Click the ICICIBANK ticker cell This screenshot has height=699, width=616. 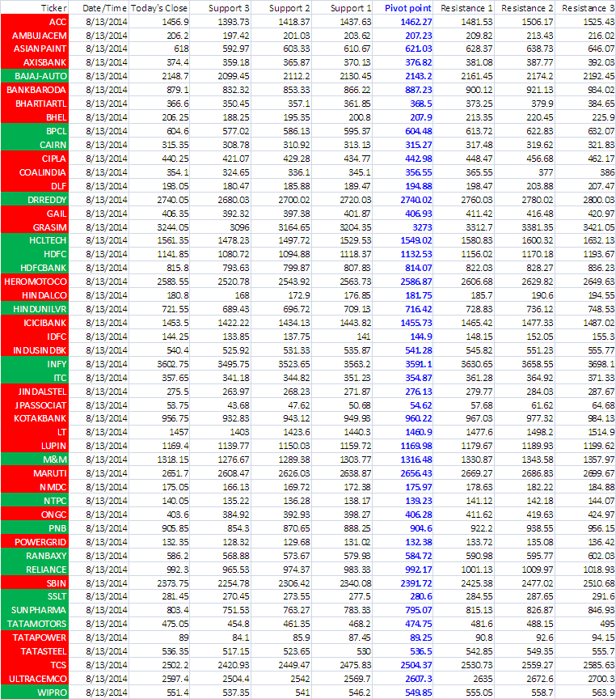pos(34,323)
